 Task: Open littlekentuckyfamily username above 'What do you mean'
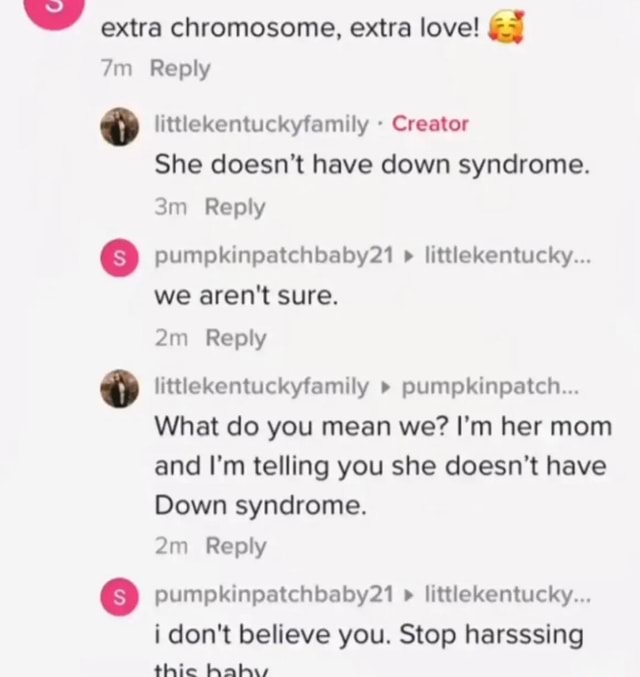(262, 386)
